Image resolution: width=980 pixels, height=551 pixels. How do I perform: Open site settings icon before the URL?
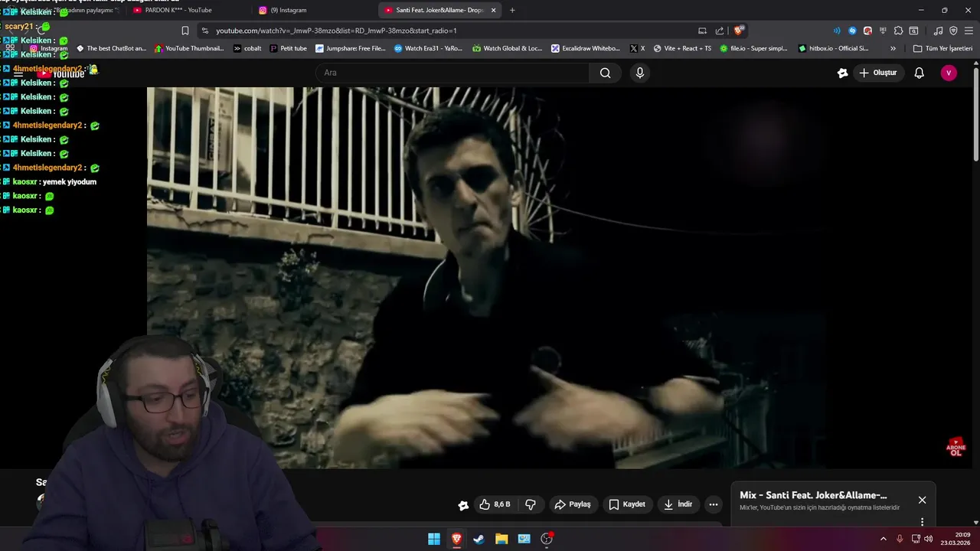tap(204, 31)
